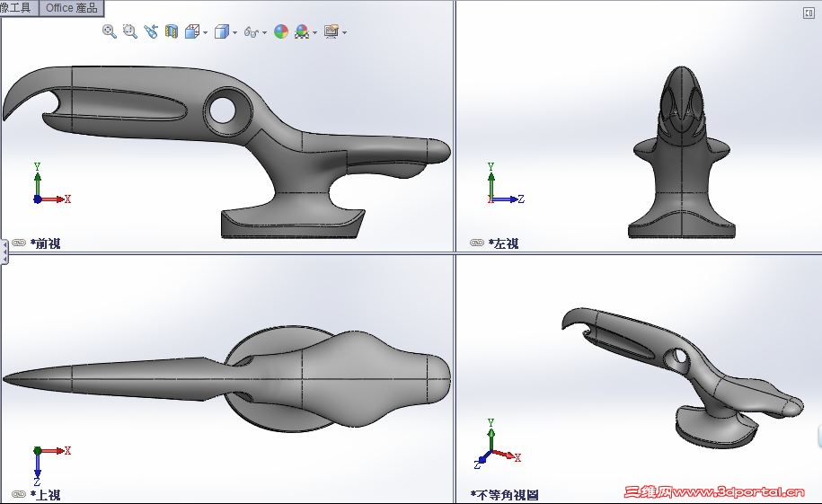Open the Edit Appearance color ball
The width and height of the screenshot is (822, 504).
coord(281,32)
